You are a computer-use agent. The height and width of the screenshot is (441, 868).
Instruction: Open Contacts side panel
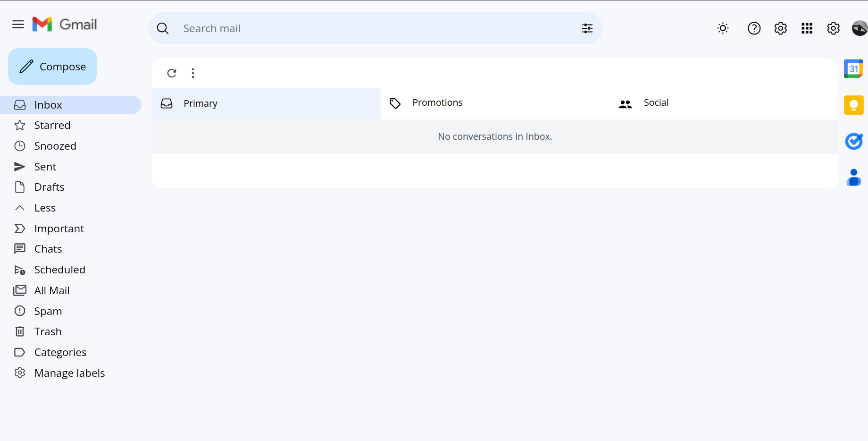pyautogui.click(x=853, y=177)
